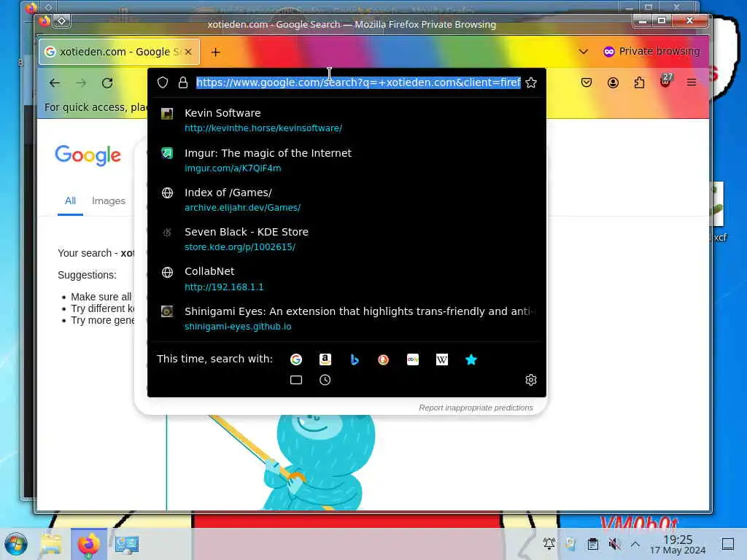This screenshot has height=560, width=747.
Task: Switch to the Images results tab
Action: (109, 201)
